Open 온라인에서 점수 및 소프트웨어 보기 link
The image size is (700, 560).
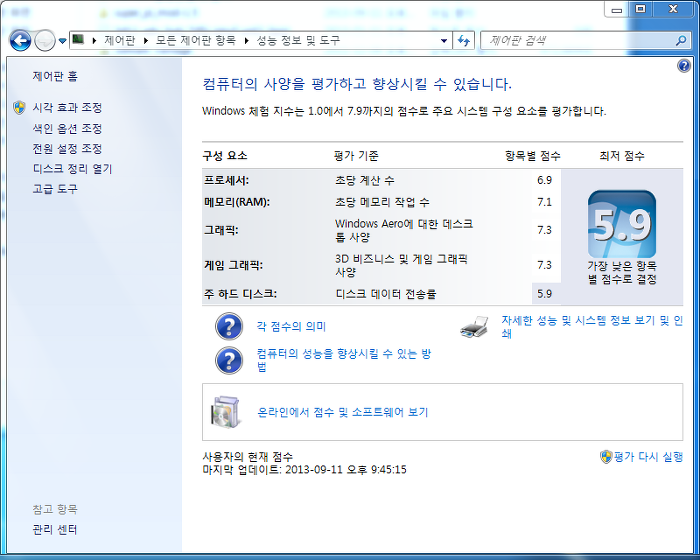(342, 412)
